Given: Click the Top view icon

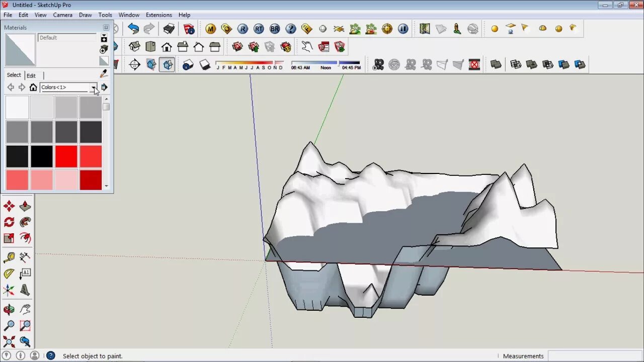Looking at the screenshot, I should 150,46.
